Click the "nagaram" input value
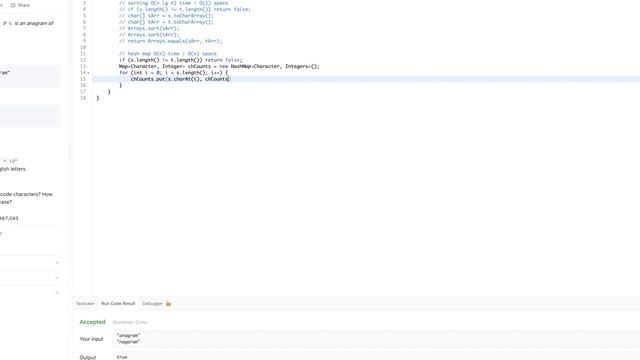 click(129, 342)
